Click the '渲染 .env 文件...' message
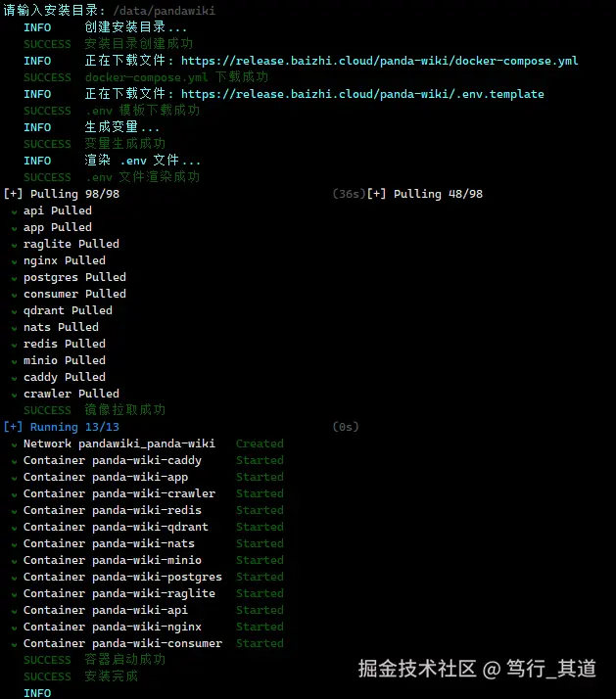Screen dimensions: 616x699 tap(142, 161)
